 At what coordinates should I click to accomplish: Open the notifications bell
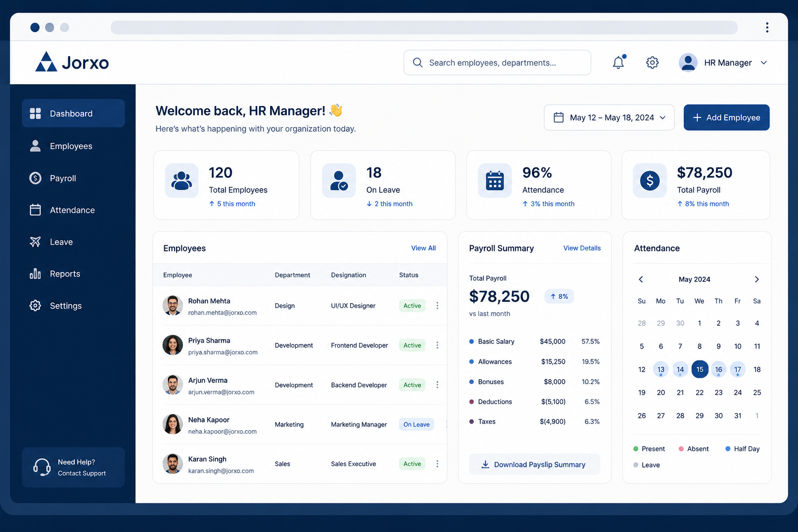pyautogui.click(x=618, y=62)
